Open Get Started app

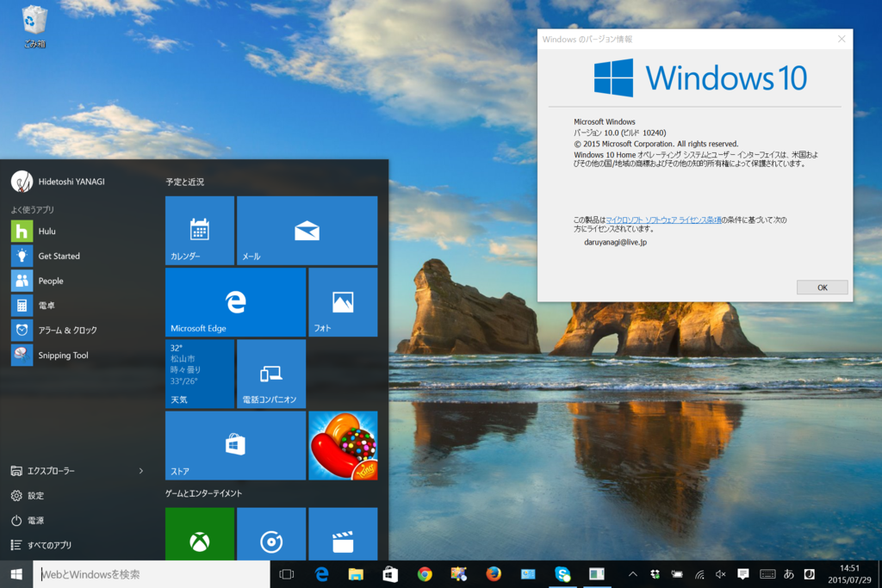pyautogui.click(x=78, y=256)
